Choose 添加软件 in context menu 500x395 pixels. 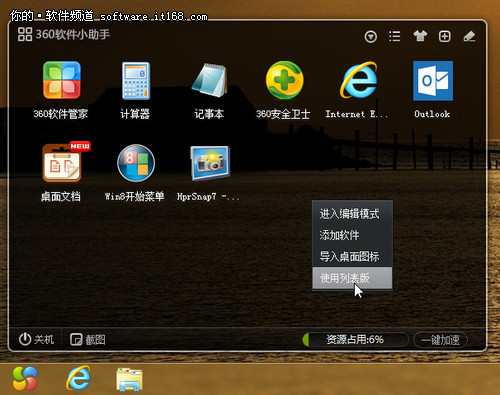(x=352, y=235)
